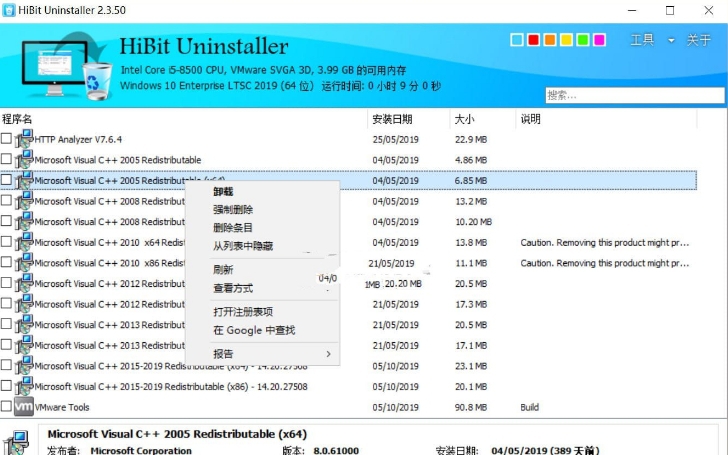The width and height of the screenshot is (728, 455).
Task: Tick checkbox for Visual C++ 2013 17.1 MB row
Action: coord(6,344)
